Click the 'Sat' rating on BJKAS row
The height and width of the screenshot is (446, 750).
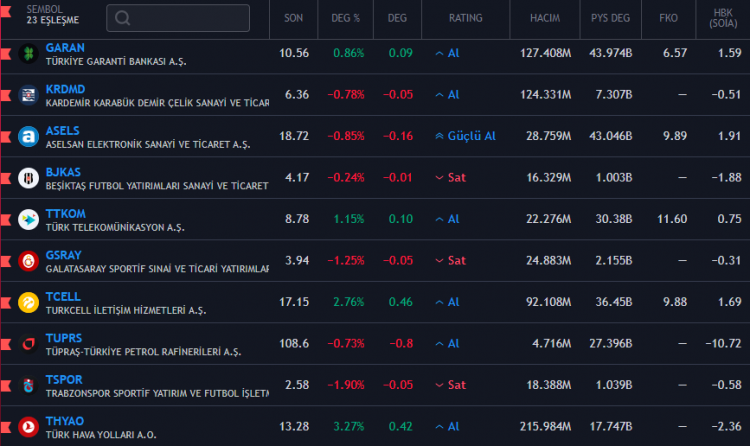click(x=451, y=178)
